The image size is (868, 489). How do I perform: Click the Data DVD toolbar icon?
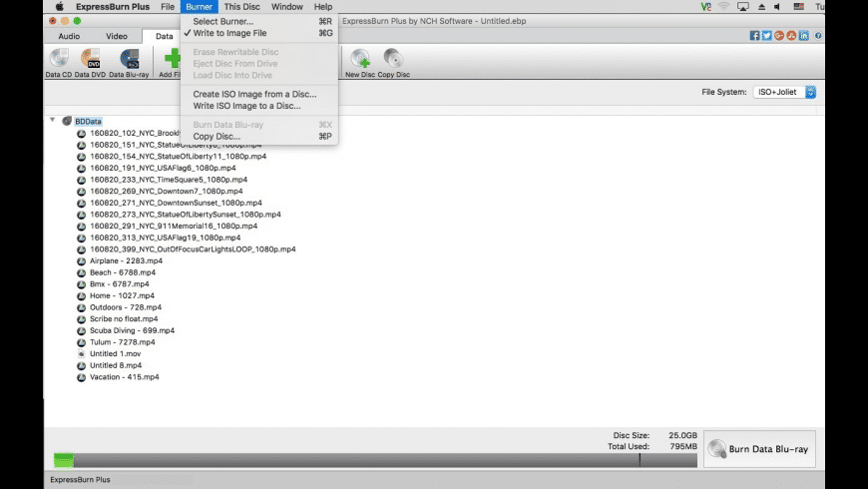pyautogui.click(x=90, y=59)
